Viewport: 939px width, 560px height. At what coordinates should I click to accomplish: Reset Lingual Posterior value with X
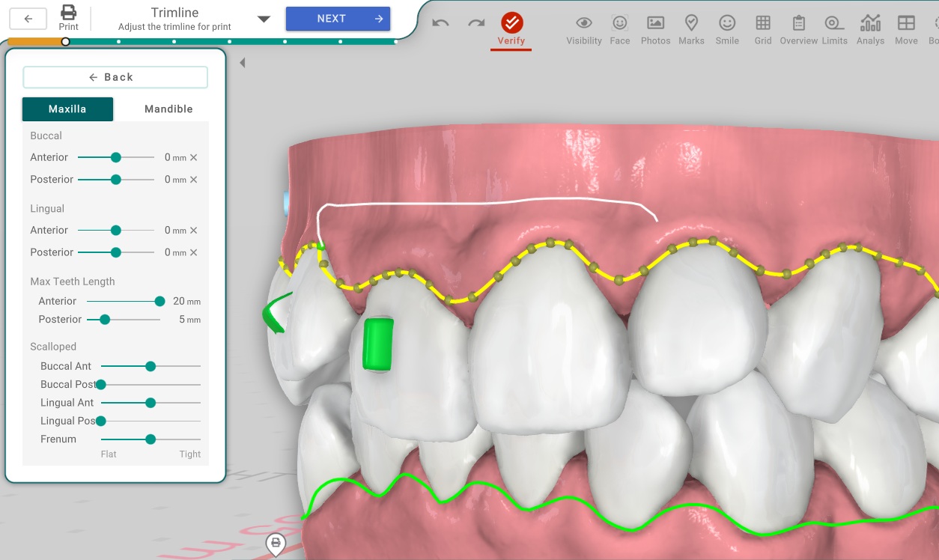pos(193,252)
